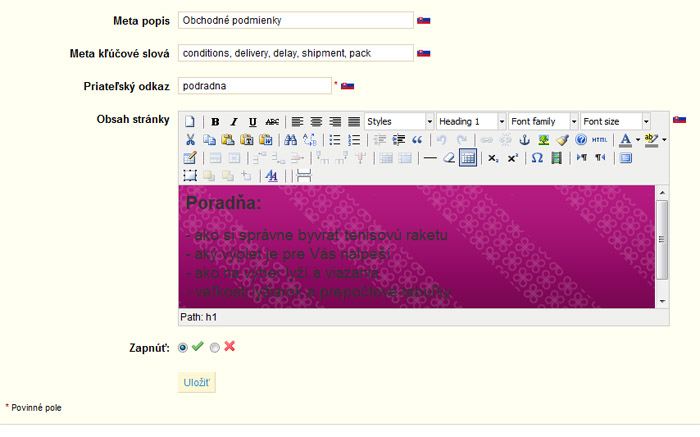The height and width of the screenshot is (437, 700).
Task: Apply strikethrough formatting
Action: click(272, 121)
